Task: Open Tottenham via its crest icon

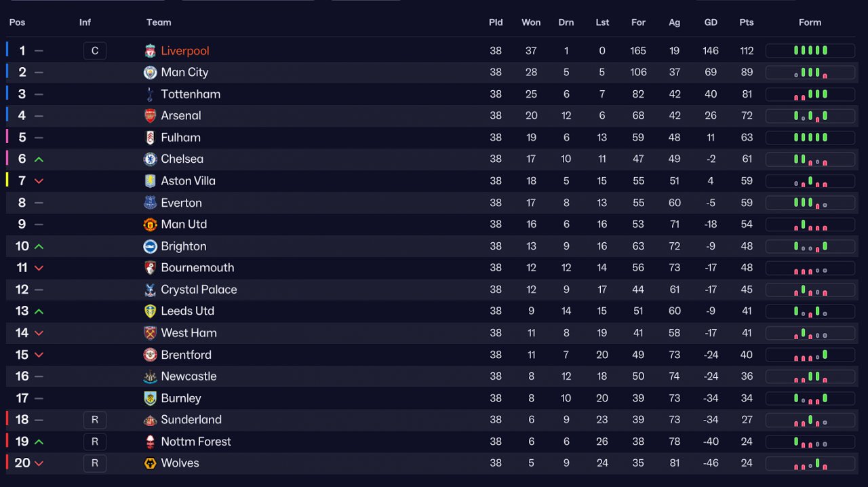Action: (x=150, y=94)
